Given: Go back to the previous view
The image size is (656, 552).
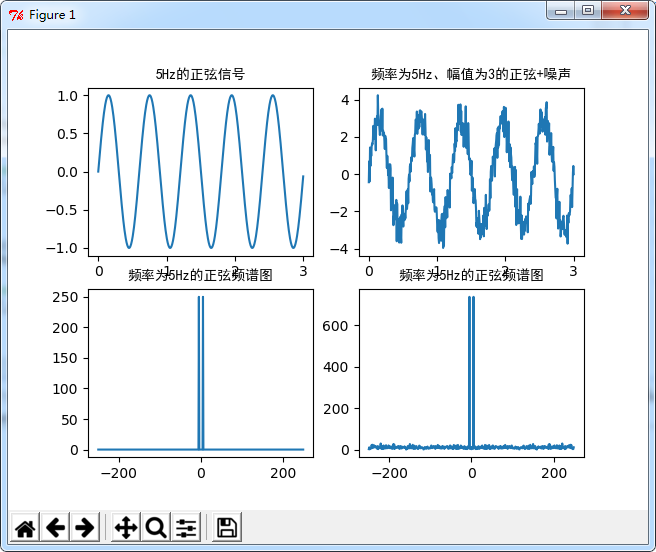Looking at the screenshot, I should click(x=55, y=527).
